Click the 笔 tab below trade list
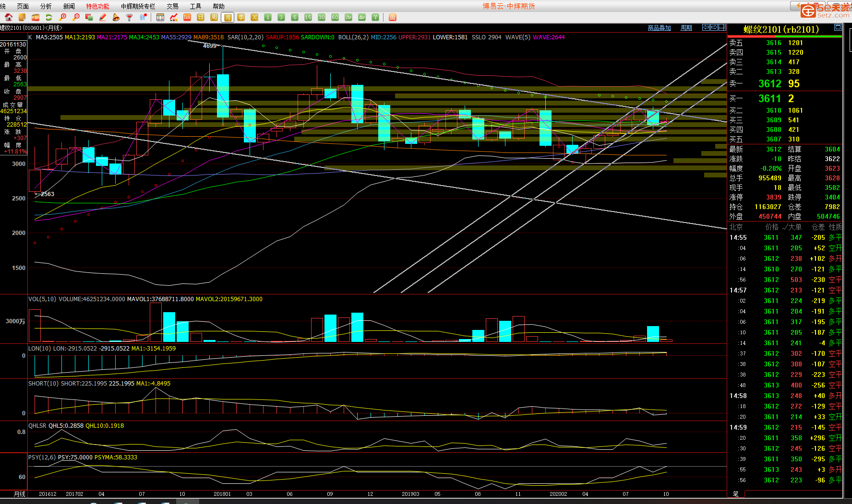852x504 pixels. [735, 493]
